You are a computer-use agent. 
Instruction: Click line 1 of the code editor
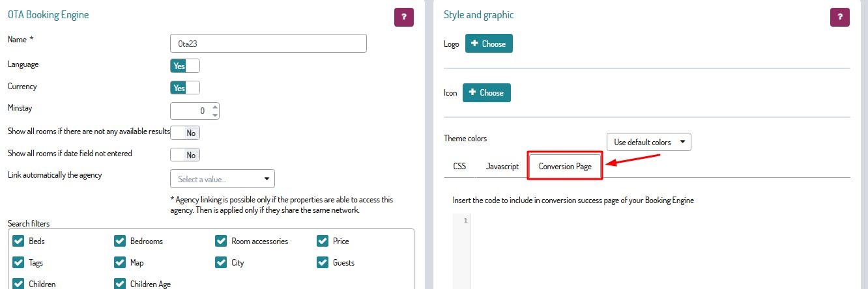[658, 221]
